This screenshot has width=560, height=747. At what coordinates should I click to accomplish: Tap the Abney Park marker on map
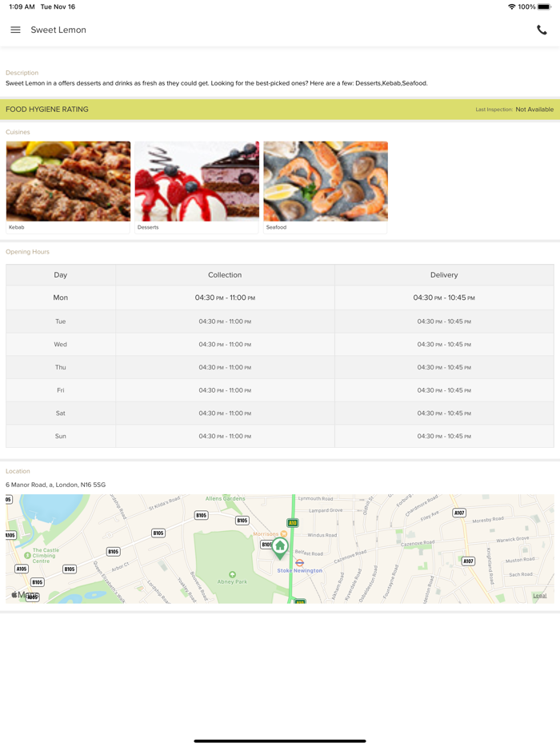pyautogui.click(x=232, y=574)
